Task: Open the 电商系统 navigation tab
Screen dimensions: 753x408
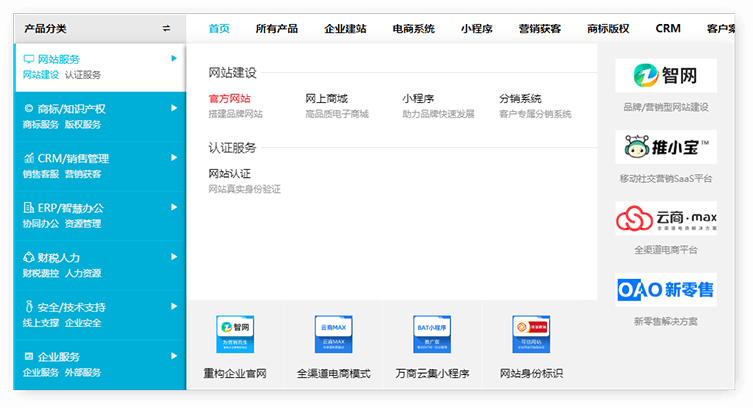Action: point(414,29)
